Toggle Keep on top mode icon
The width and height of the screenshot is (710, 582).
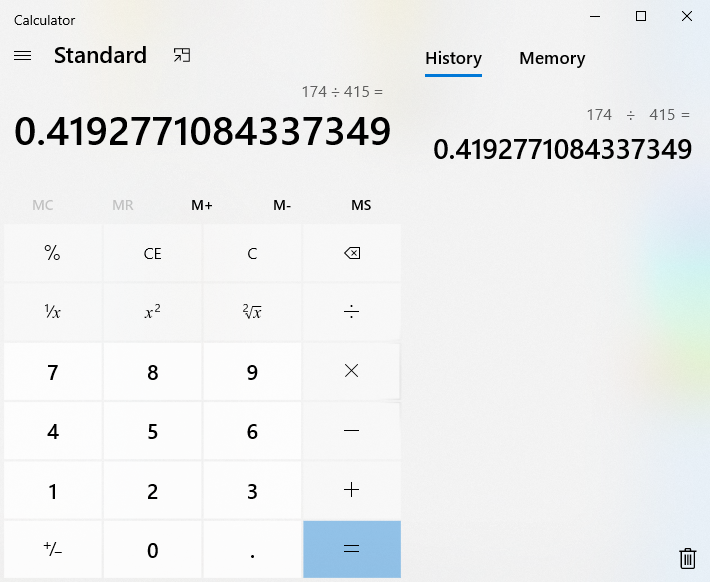[x=182, y=55]
